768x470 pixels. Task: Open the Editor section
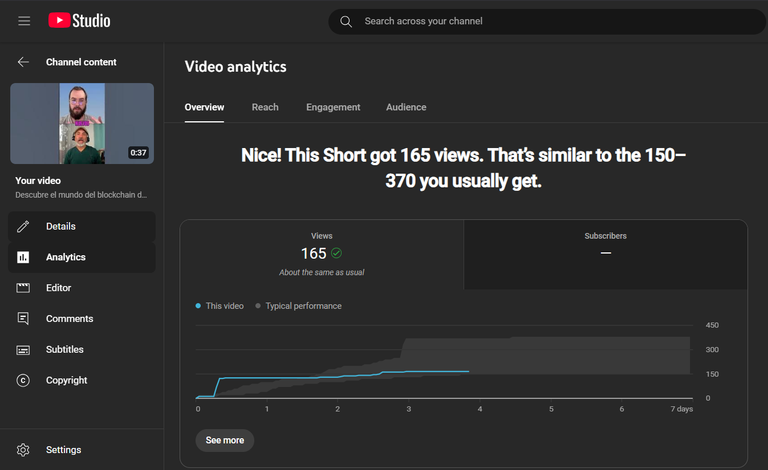coord(82,288)
